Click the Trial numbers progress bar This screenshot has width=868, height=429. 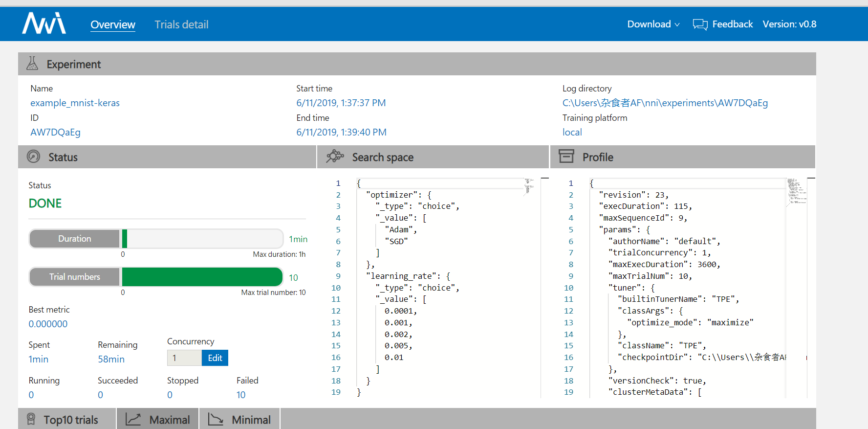156,277
